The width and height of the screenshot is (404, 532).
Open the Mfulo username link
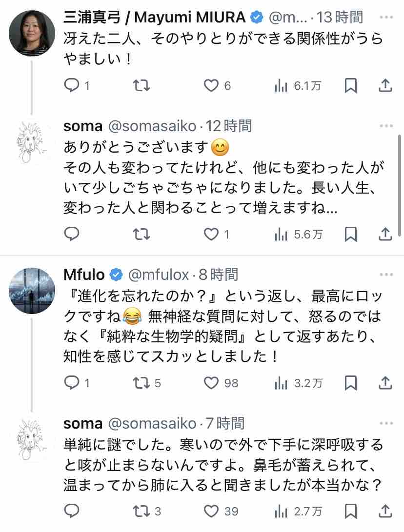pyautogui.click(x=84, y=275)
